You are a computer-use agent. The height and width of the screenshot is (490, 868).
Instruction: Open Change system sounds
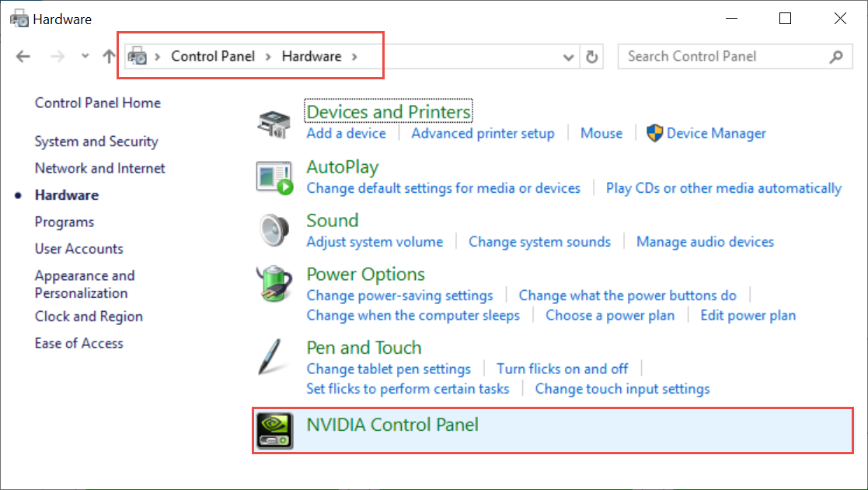539,242
